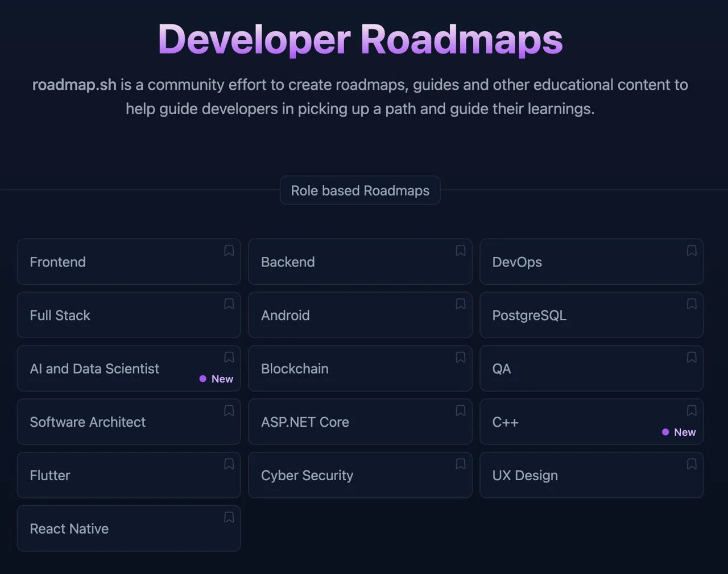The width and height of the screenshot is (728, 574).
Task: Click the Developer Roadmaps heading
Action: tap(360, 39)
